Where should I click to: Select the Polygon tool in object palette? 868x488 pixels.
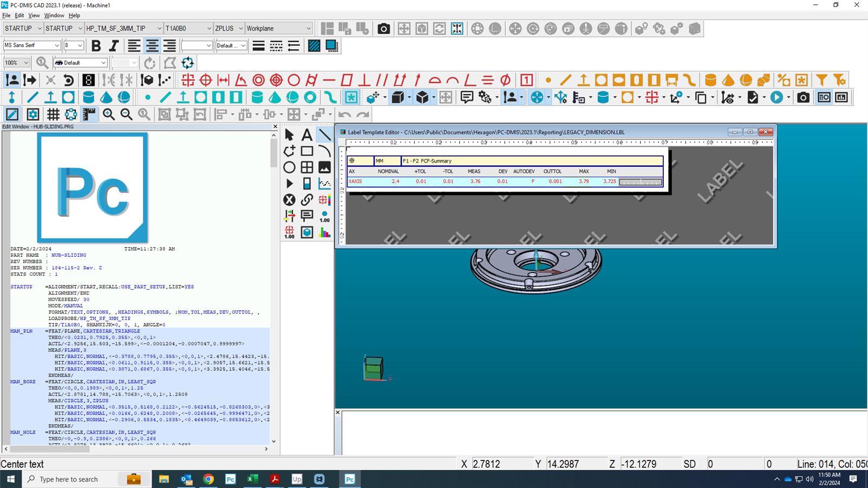[289, 151]
